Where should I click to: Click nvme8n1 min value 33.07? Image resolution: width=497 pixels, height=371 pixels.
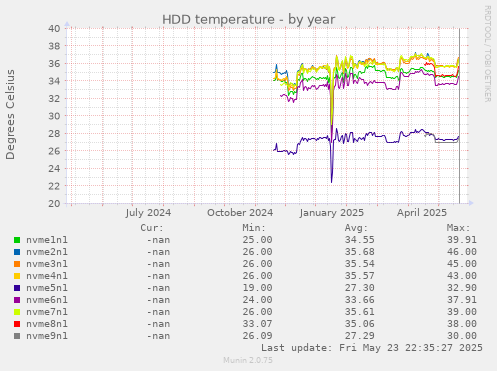[x=257, y=324]
